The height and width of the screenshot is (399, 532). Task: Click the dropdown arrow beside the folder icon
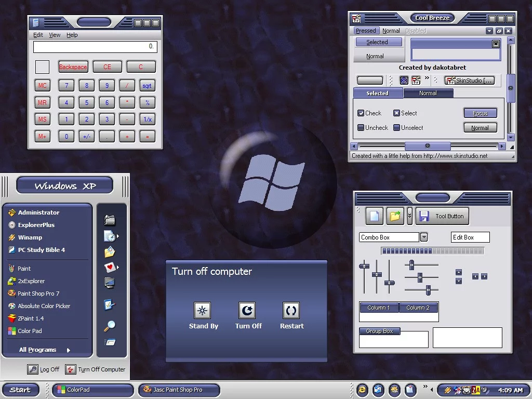tap(409, 216)
